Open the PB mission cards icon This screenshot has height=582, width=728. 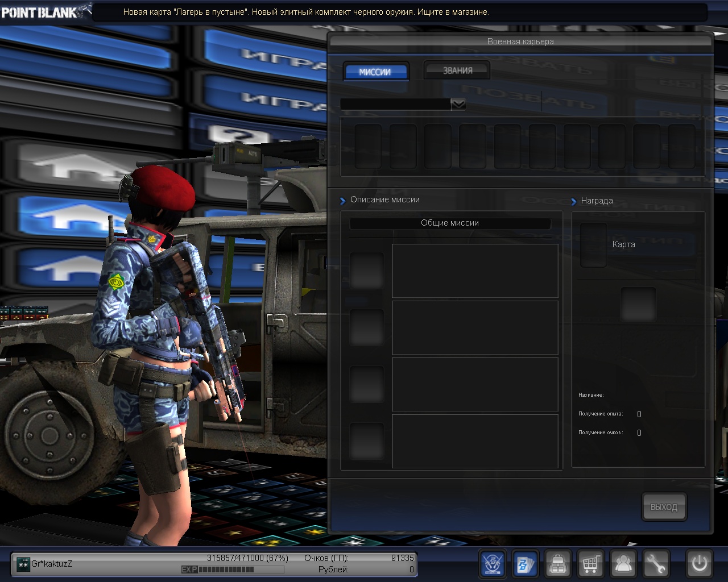526,564
